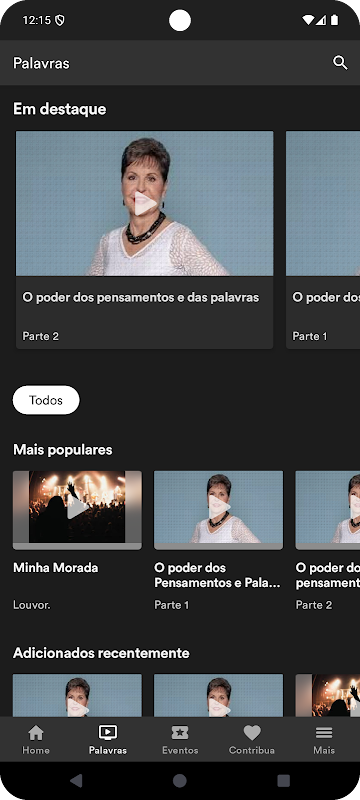Select the Todos filter chip
360x800 pixels.
pyautogui.click(x=46, y=400)
